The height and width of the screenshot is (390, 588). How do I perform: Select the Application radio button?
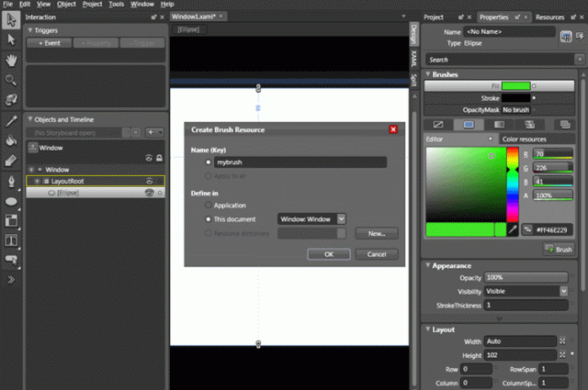pyautogui.click(x=209, y=205)
